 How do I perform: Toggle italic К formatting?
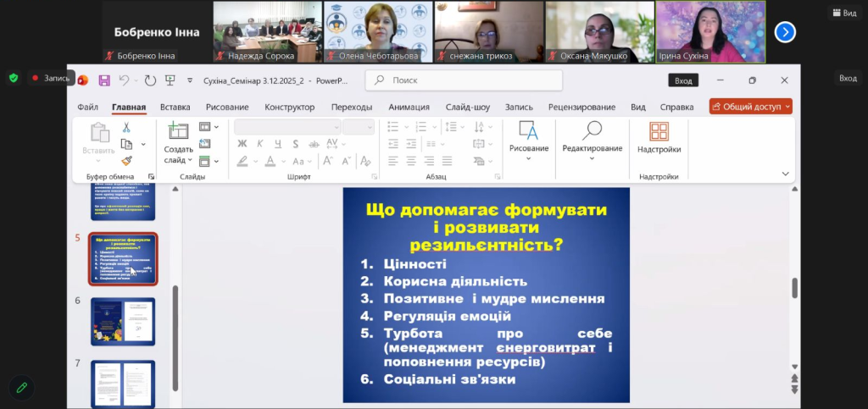(260, 144)
